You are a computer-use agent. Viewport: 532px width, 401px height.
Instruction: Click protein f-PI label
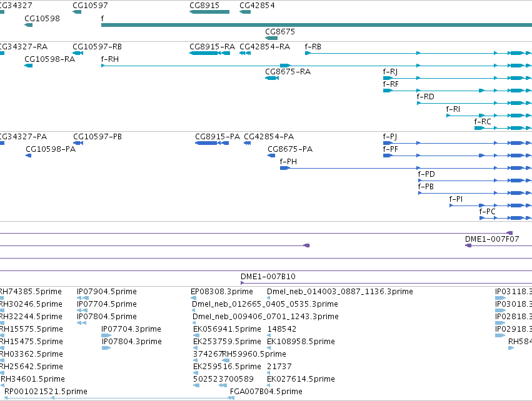[x=456, y=199]
